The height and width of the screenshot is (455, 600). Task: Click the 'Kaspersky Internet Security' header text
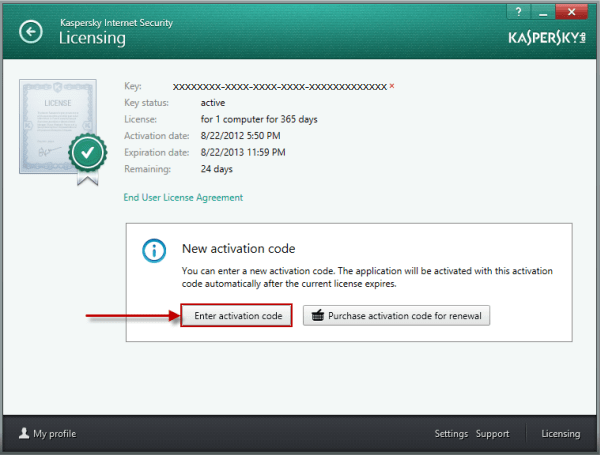click(x=116, y=23)
